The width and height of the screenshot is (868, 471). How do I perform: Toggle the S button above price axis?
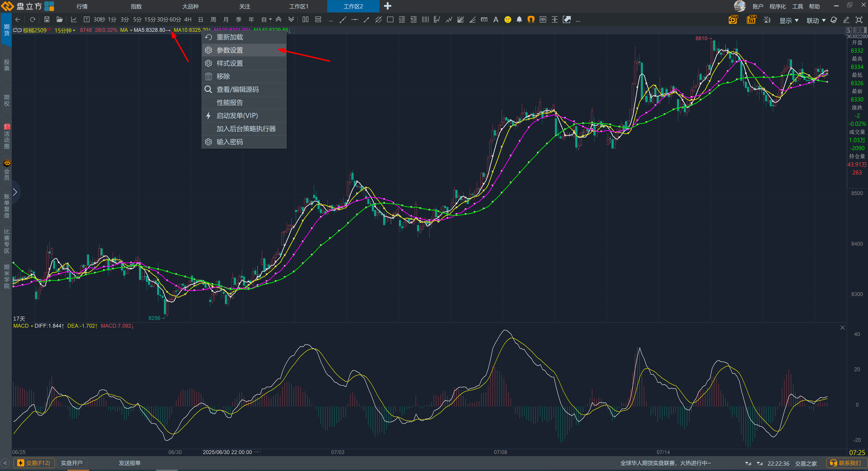coord(849,30)
